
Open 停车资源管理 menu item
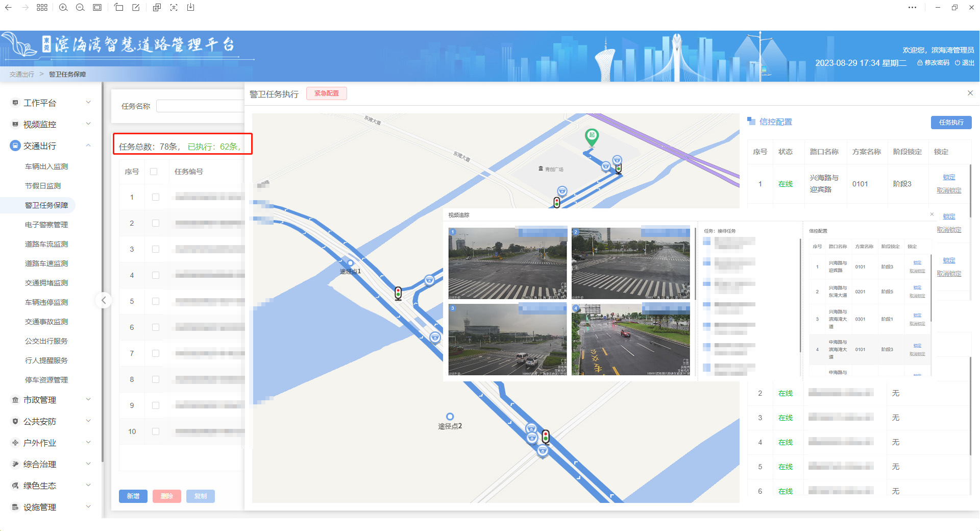46,380
